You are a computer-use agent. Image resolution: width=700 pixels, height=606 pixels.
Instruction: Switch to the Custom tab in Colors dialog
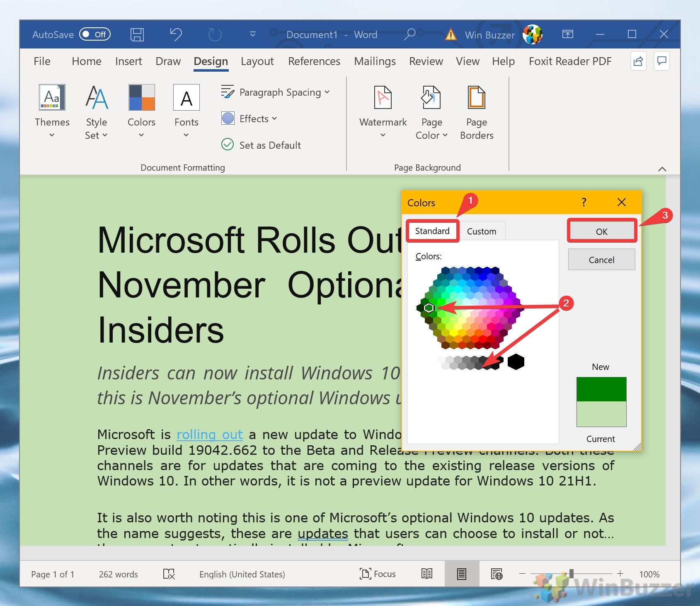click(x=482, y=232)
